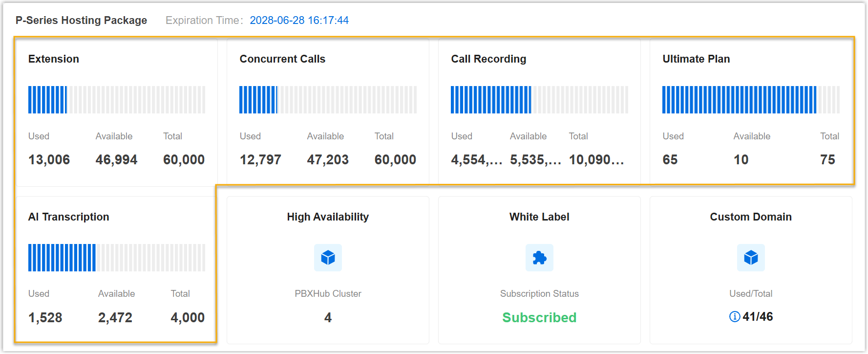Screen dimensions: 868x354
Task: Select the Extension card title
Action: (x=54, y=59)
